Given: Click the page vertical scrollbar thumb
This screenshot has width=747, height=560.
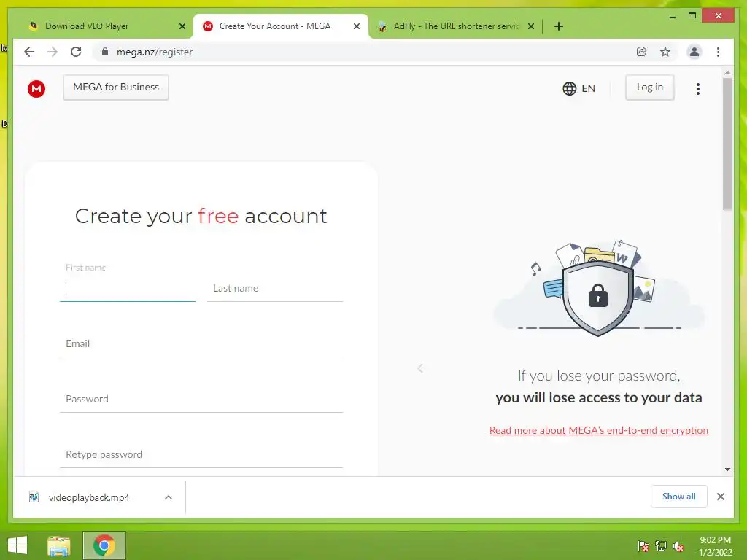Looking at the screenshot, I should pos(727,144).
